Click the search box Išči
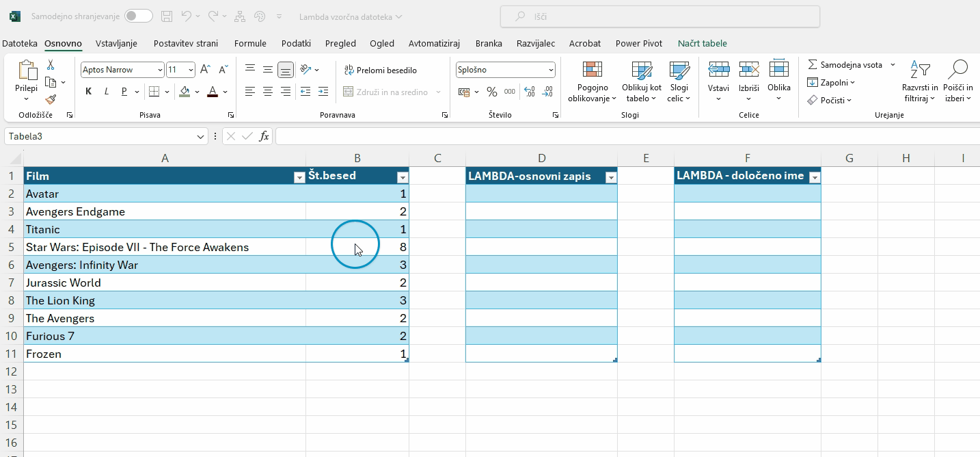The image size is (980, 457). 659,16
